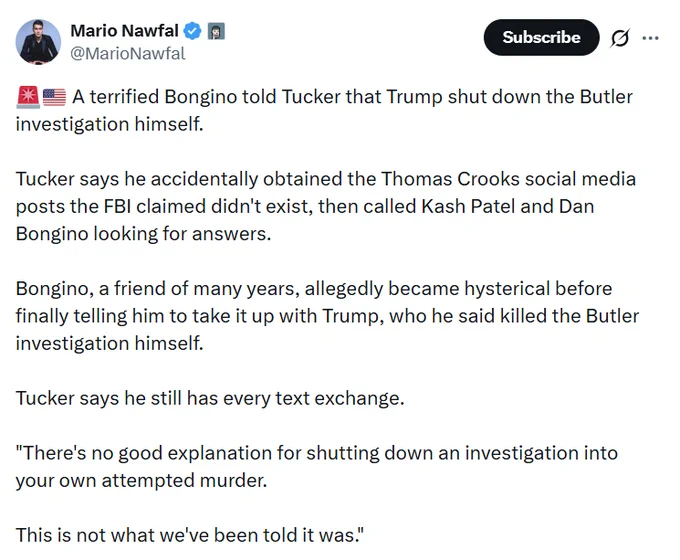Click 'your own attempted murder' text
This screenshot has width=680, height=560.
click(x=141, y=481)
